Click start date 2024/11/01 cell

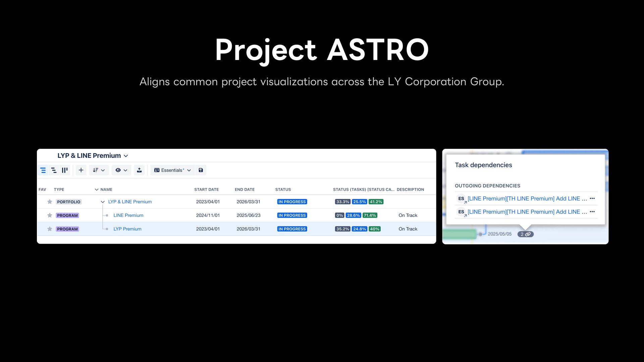(208, 216)
